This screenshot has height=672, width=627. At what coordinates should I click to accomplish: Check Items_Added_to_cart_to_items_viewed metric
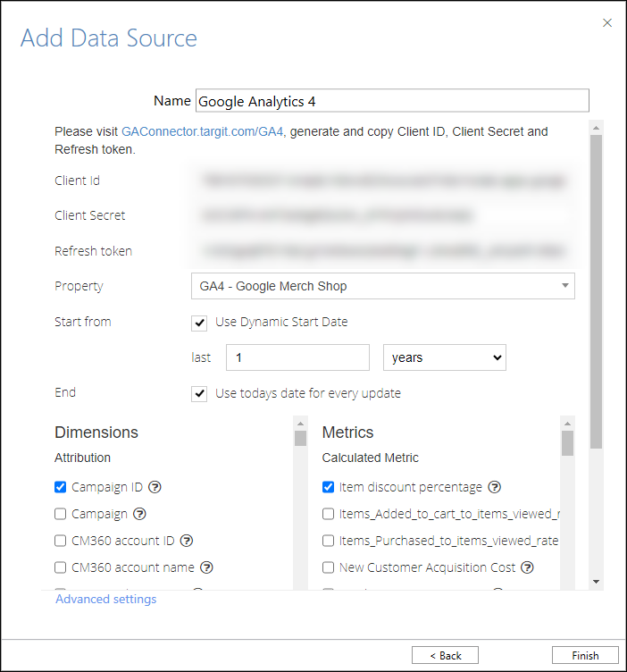point(328,514)
